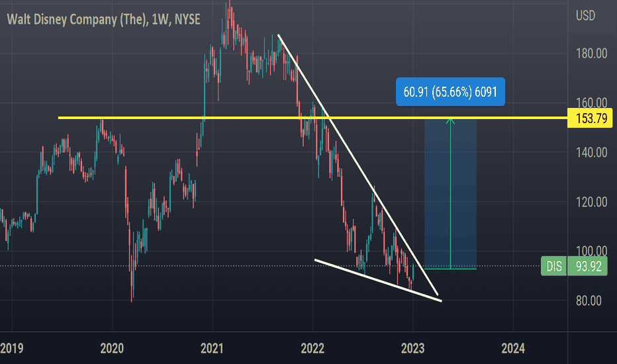
Task: Click the 100.00 price axis label
Action: click(591, 251)
